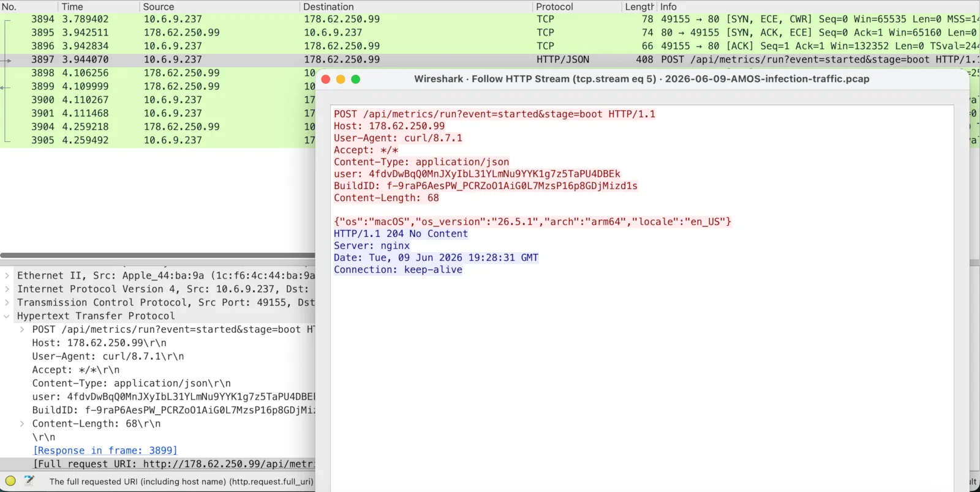Select Content-Type: application/json detail row
The image size is (980, 492).
click(157, 383)
